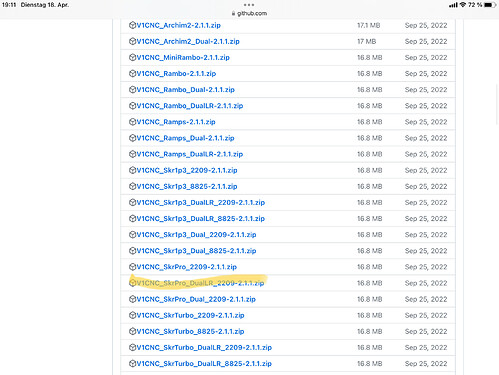Image resolution: width=499 pixels, height=375 pixels.
Task: Download V1CNC_Skr1p3_Dual_2209-2.1.1.zip
Action: (196, 235)
